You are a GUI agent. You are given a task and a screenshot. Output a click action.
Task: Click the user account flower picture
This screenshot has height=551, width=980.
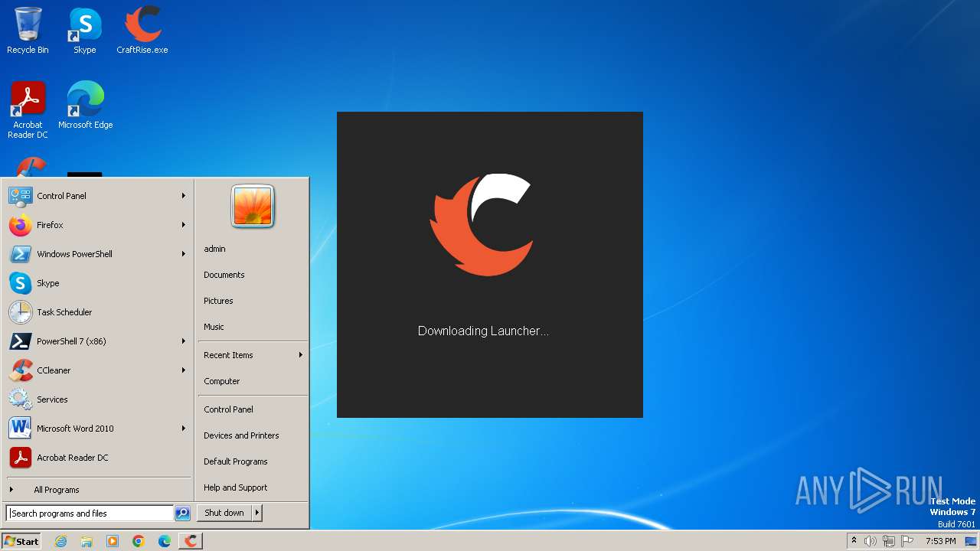pos(253,207)
